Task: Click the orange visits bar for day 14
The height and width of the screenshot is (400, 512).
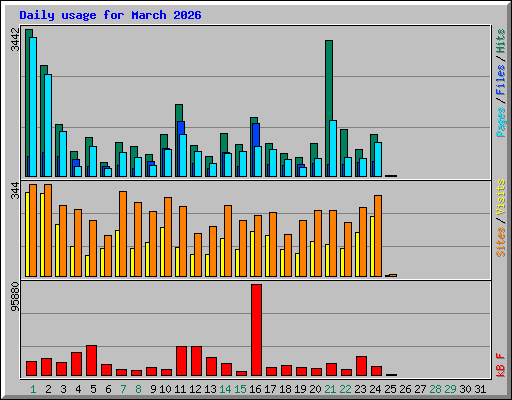Action: [228, 241]
